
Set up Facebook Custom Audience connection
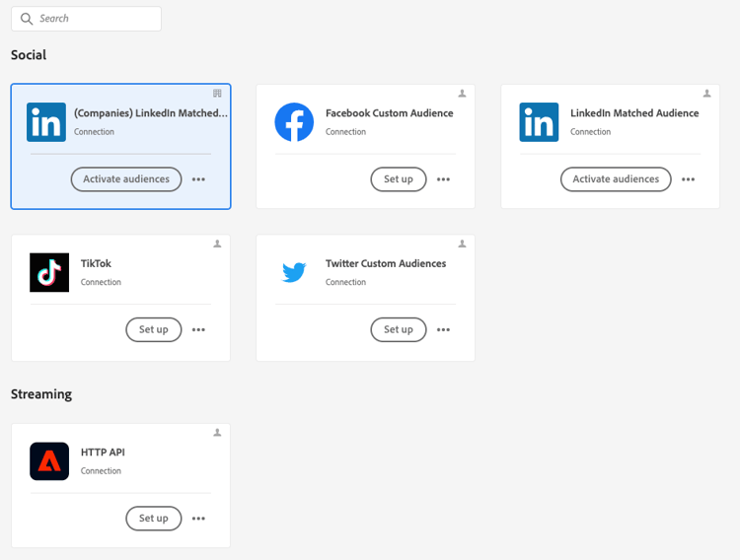coord(399,179)
